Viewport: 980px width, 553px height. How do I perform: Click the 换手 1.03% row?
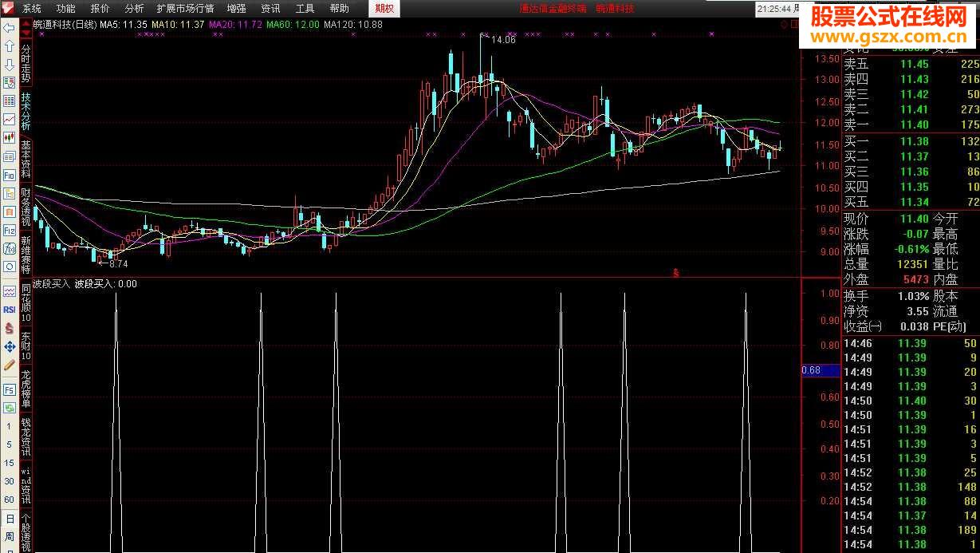pos(887,296)
